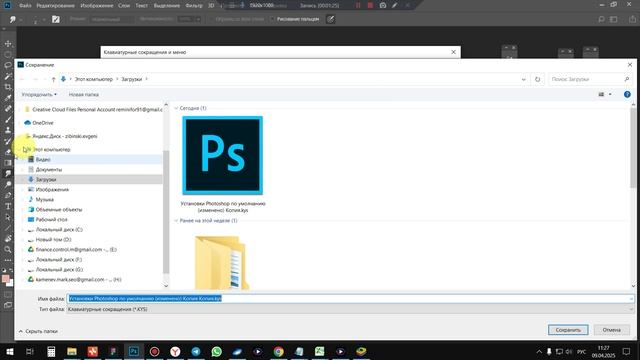Select the Lasso tool in Photoshop toolbar

point(8,65)
